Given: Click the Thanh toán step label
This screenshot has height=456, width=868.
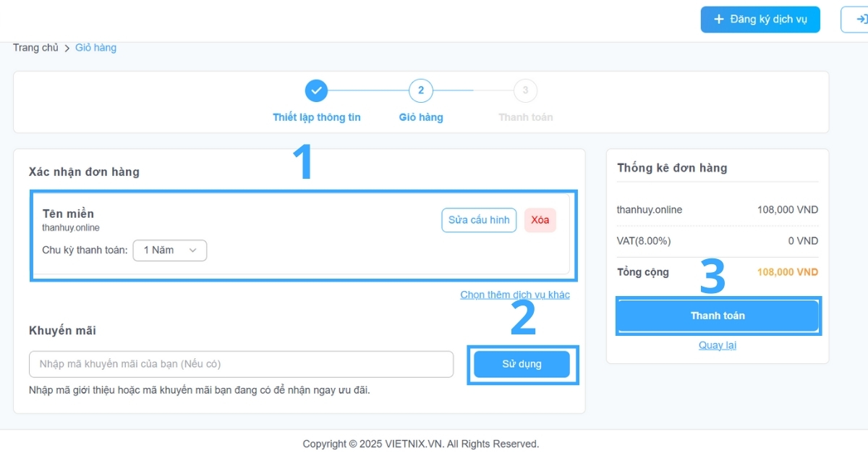Looking at the screenshot, I should (x=525, y=117).
